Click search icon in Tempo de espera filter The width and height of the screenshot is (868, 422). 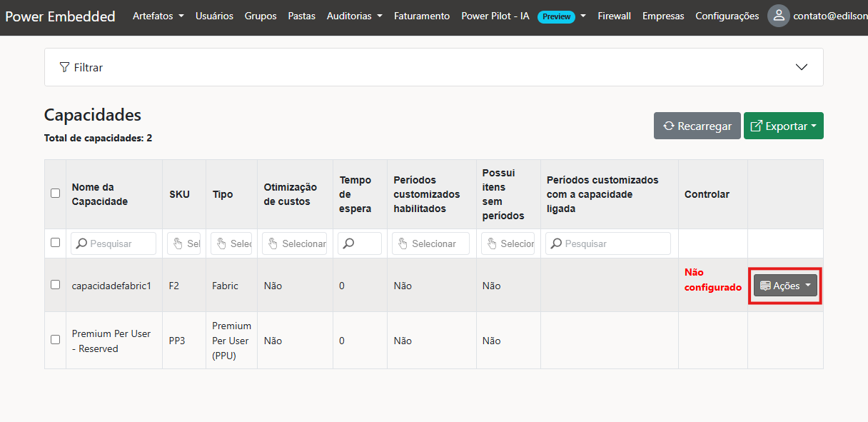(349, 243)
